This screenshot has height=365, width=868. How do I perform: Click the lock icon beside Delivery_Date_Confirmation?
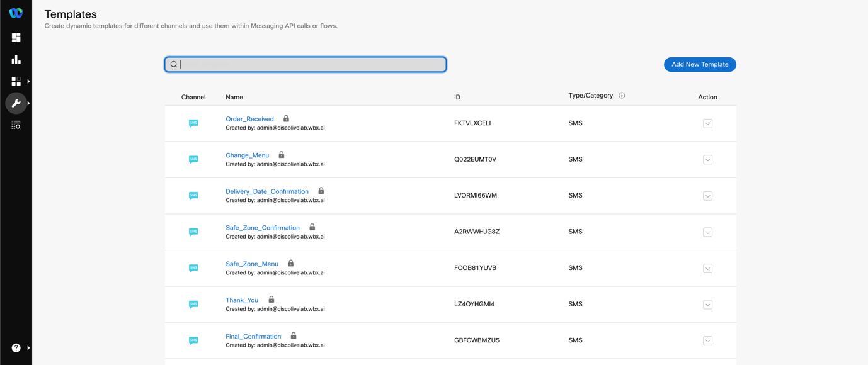[321, 191]
